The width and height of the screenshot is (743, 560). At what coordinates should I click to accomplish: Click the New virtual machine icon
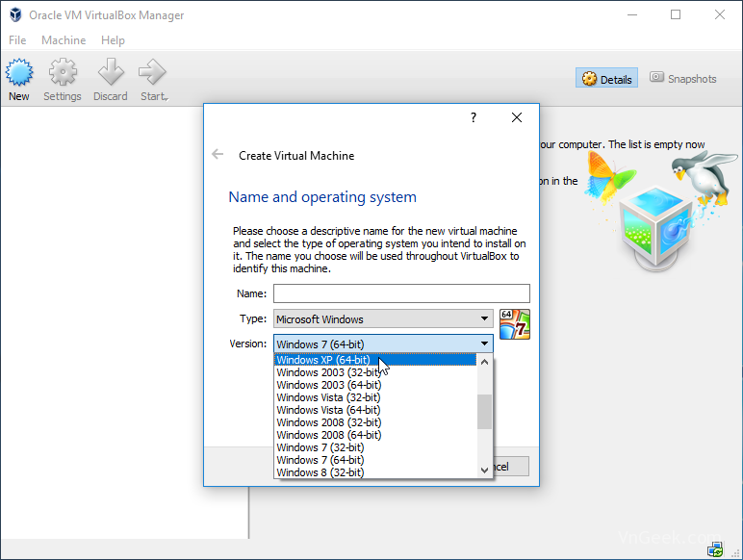19,72
